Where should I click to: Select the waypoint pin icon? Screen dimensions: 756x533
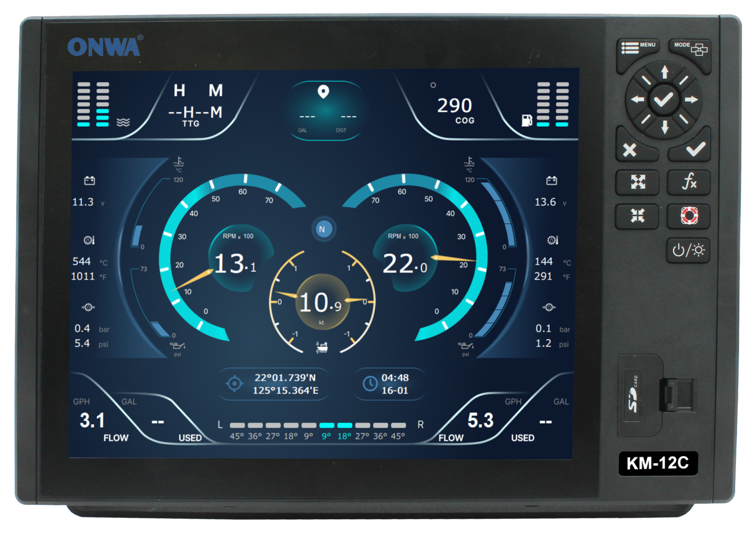coord(323,92)
